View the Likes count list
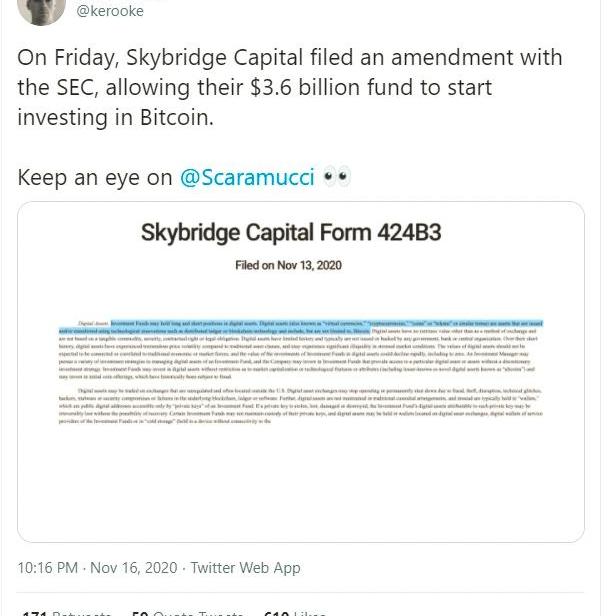 pos(296,611)
